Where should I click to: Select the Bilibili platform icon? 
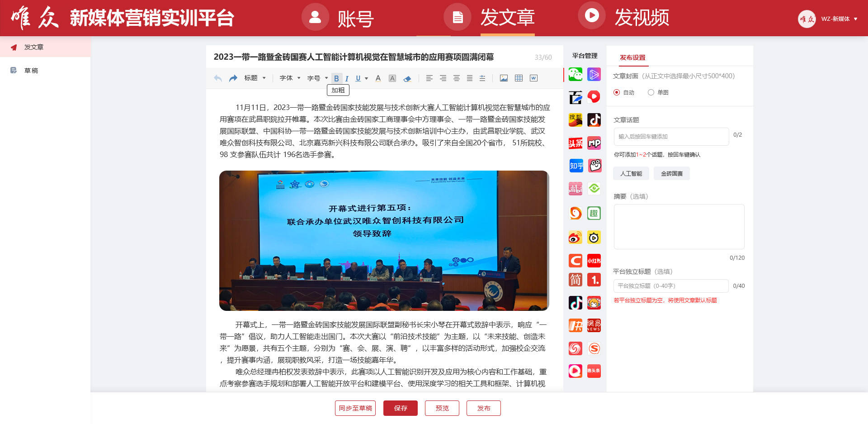pos(576,189)
